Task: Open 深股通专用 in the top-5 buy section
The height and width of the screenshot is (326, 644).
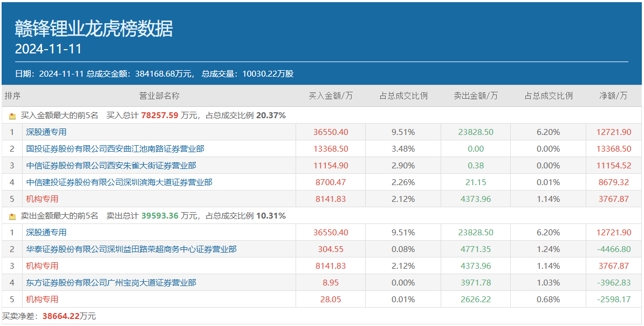Action: 46,132
